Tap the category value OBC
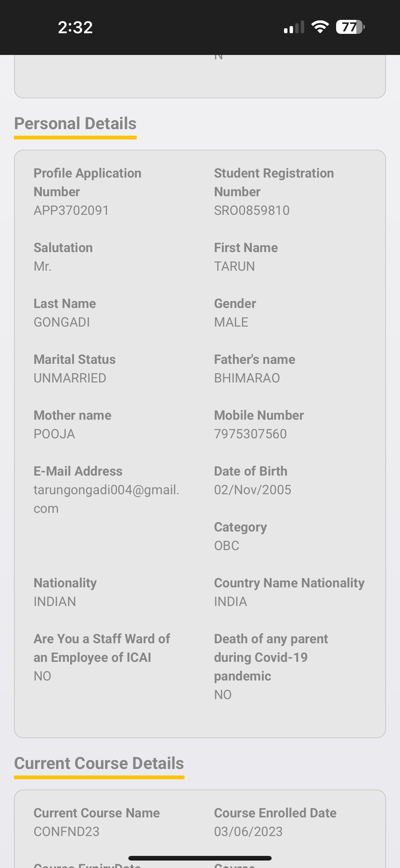 point(227,546)
